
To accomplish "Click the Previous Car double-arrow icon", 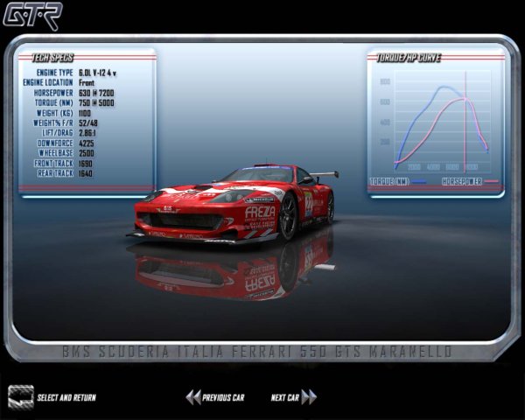I will [192, 397].
